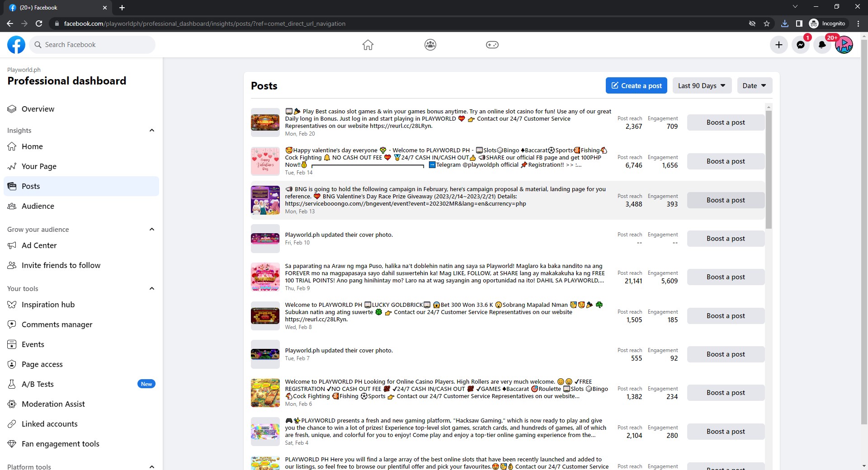Boost the Wed, Feb 8 Lucky Goldbrick post
The height and width of the screenshot is (470, 868).
pyautogui.click(x=726, y=316)
